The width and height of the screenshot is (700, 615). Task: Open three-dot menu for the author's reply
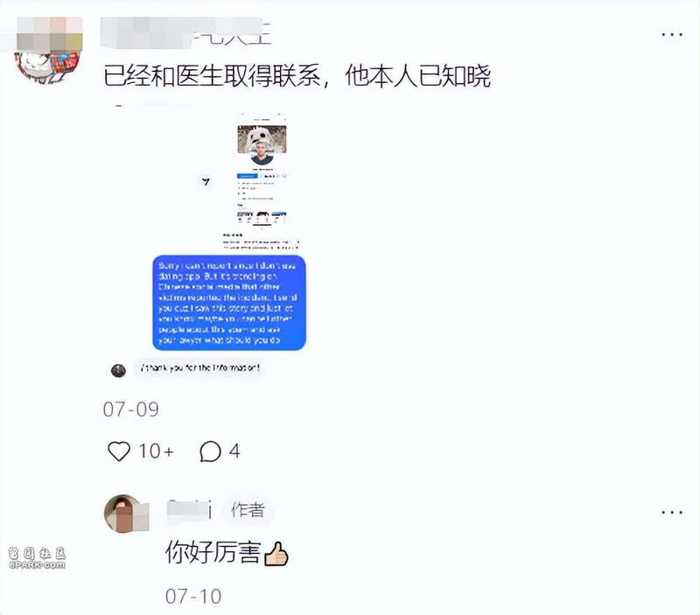tap(672, 512)
